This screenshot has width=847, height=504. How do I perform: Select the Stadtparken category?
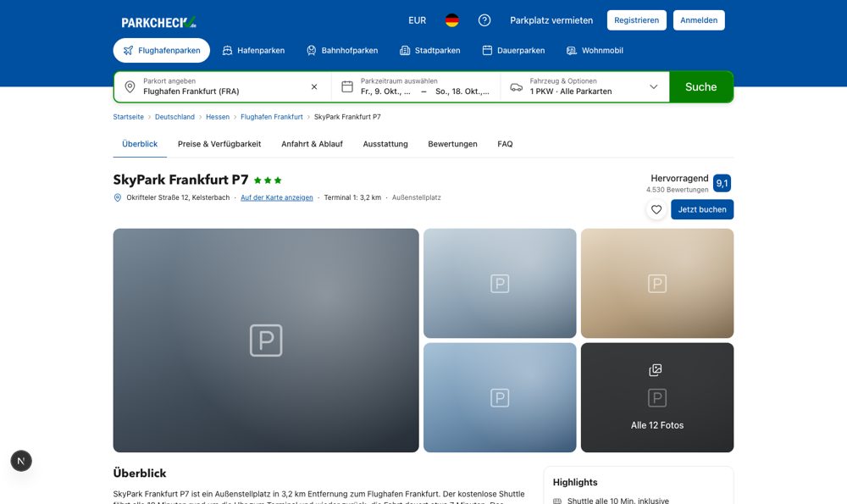(x=430, y=50)
